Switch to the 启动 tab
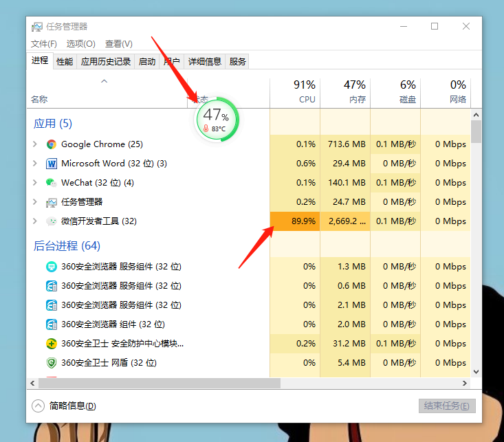 click(147, 61)
